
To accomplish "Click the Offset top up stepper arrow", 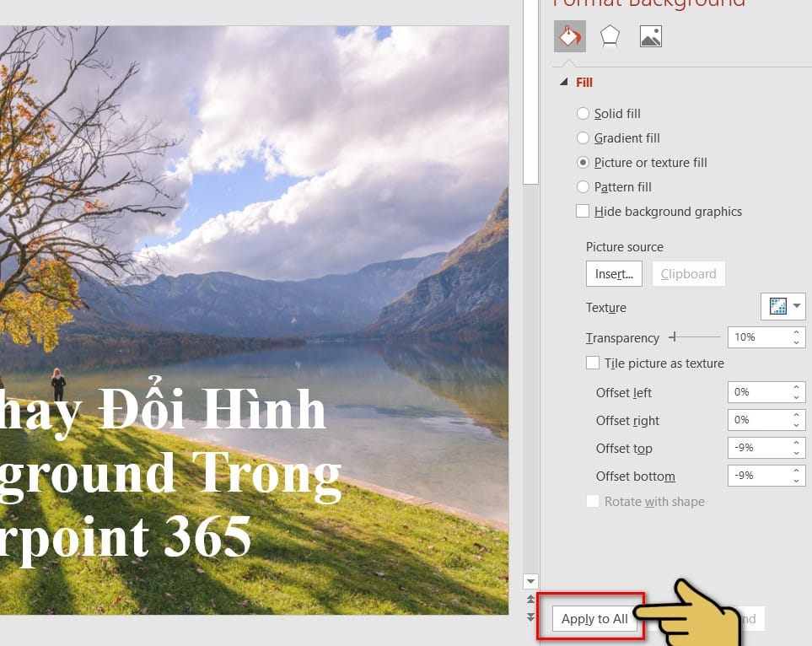I will tap(796, 444).
